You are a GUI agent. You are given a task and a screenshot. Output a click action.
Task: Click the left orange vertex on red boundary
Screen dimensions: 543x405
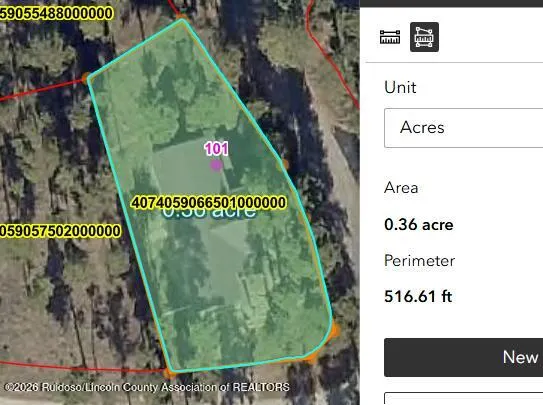pyautogui.click(x=86, y=78)
